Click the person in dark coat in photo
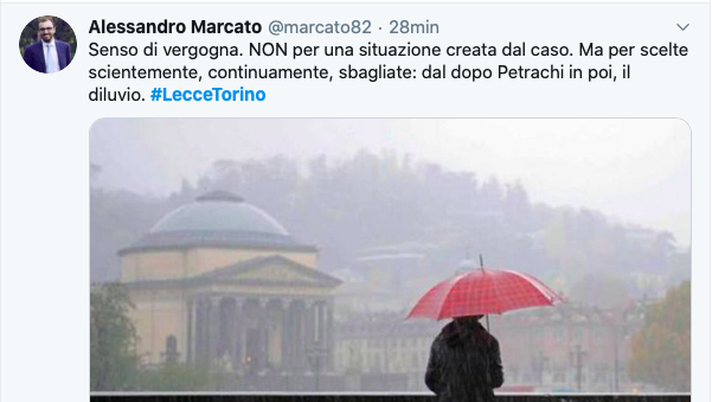The width and height of the screenshot is (712, 402). click(x=464, y=359)
